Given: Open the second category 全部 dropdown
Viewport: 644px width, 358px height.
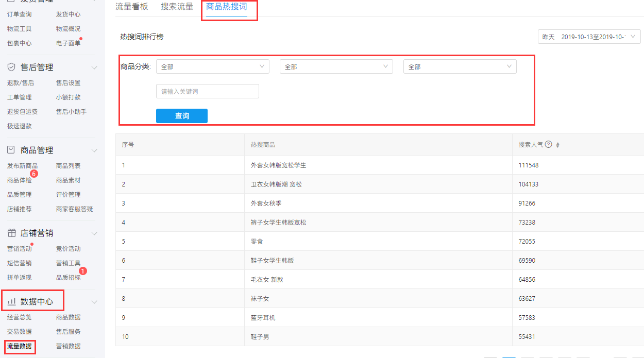Looking at the screenshot, I should [336, 66].
